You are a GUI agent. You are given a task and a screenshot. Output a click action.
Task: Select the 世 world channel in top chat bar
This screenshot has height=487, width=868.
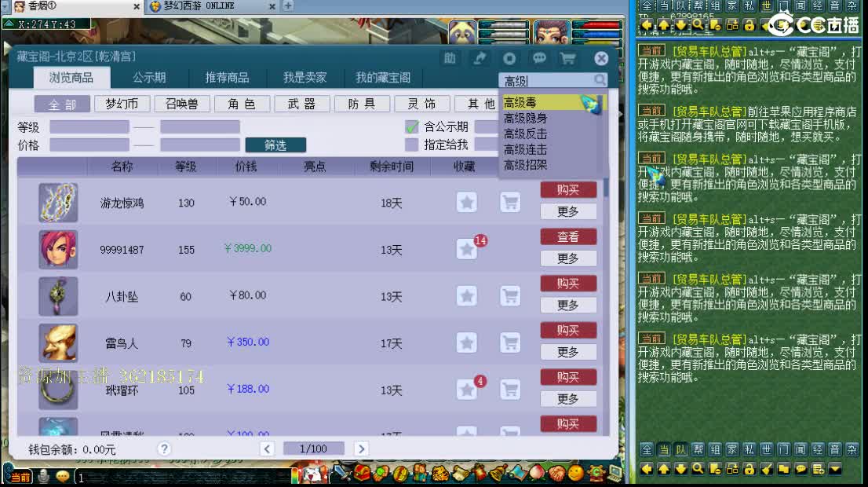click(x=766, y=6)
